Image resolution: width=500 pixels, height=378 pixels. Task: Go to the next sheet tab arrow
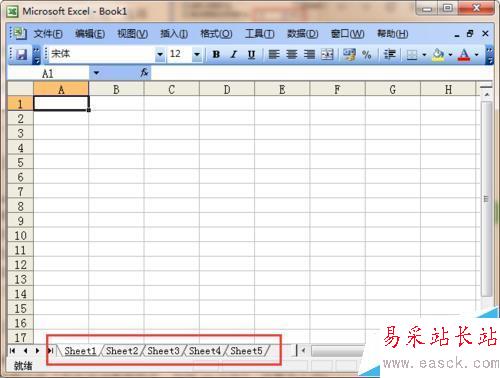pyautogui.click(x=38, y=351)
